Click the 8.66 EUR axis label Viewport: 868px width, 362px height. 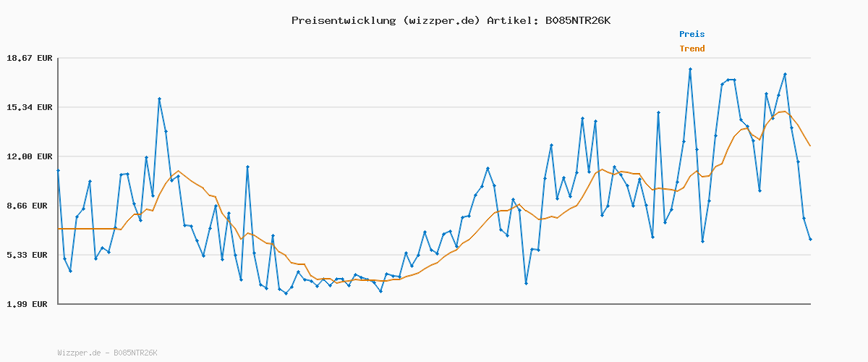point(30,206)
